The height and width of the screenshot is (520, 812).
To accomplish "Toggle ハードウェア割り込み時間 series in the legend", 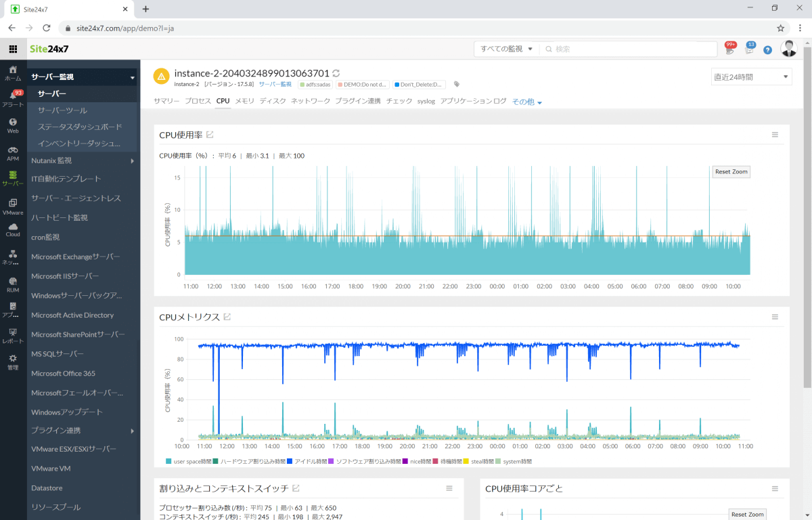I will click(x=248, y=461).
